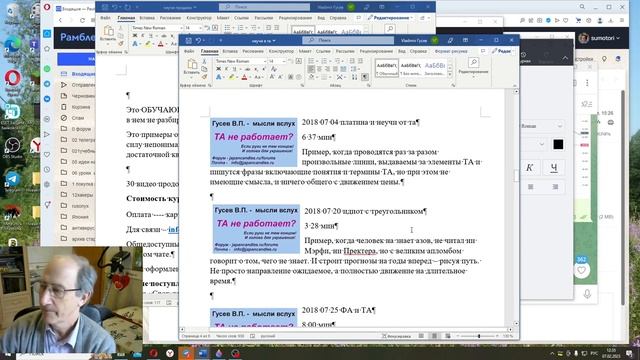640x360 pixels.
Task: Center text in front Word
Action: click(x=319, y=69)
